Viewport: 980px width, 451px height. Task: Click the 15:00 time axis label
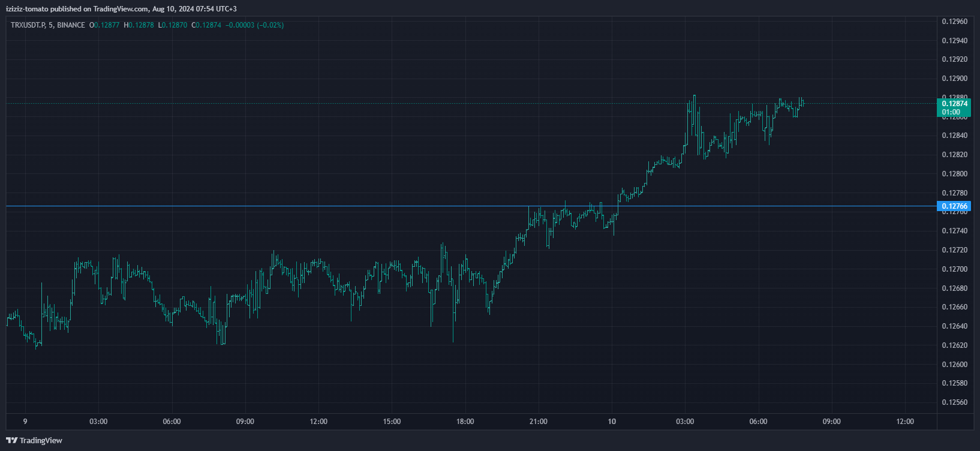pos(392,422)
